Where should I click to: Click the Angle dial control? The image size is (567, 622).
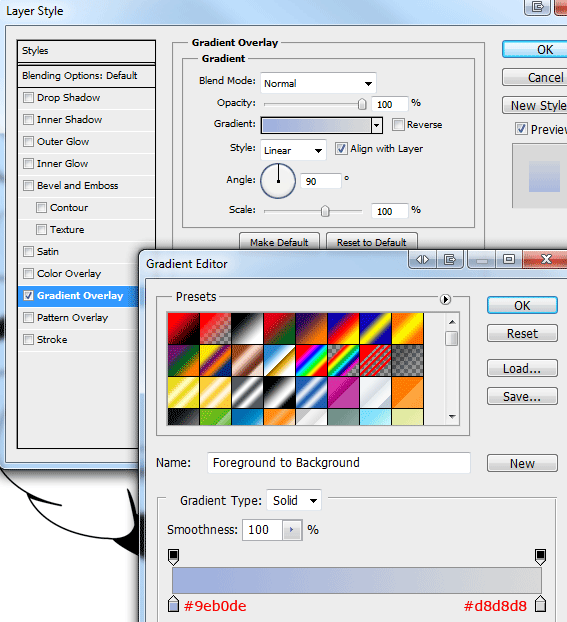pos(278,181)
